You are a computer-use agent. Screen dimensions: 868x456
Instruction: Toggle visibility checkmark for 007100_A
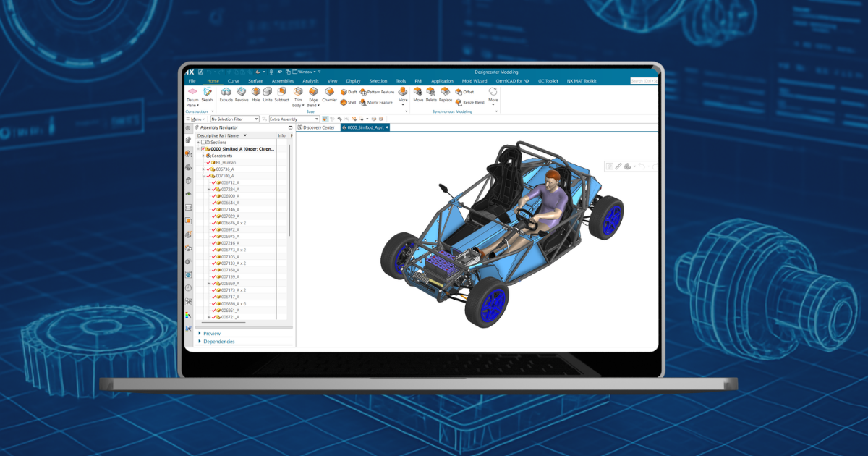(x=209, y=176)
